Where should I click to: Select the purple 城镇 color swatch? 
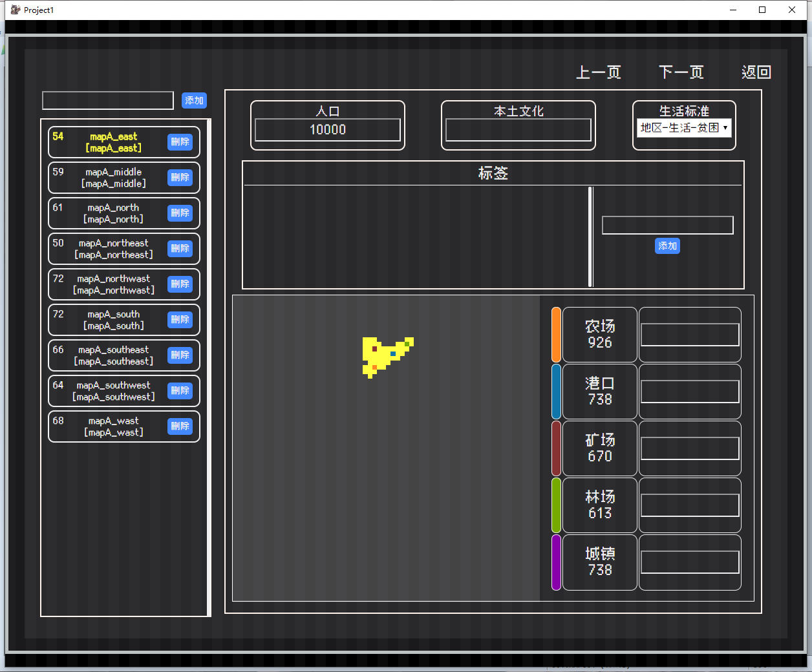point(556,562)
